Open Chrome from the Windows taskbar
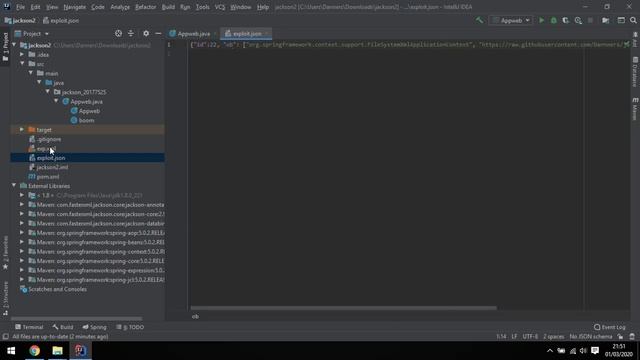 35,351
